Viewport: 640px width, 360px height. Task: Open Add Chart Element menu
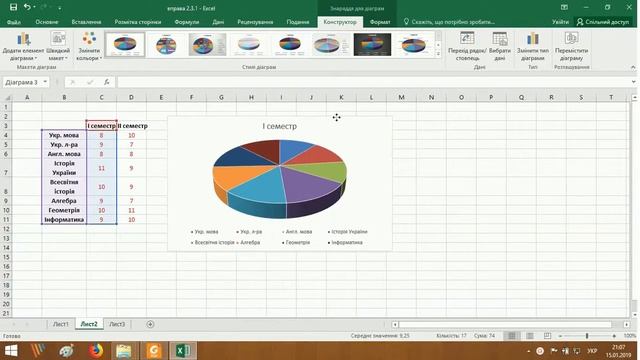[23, 47]
